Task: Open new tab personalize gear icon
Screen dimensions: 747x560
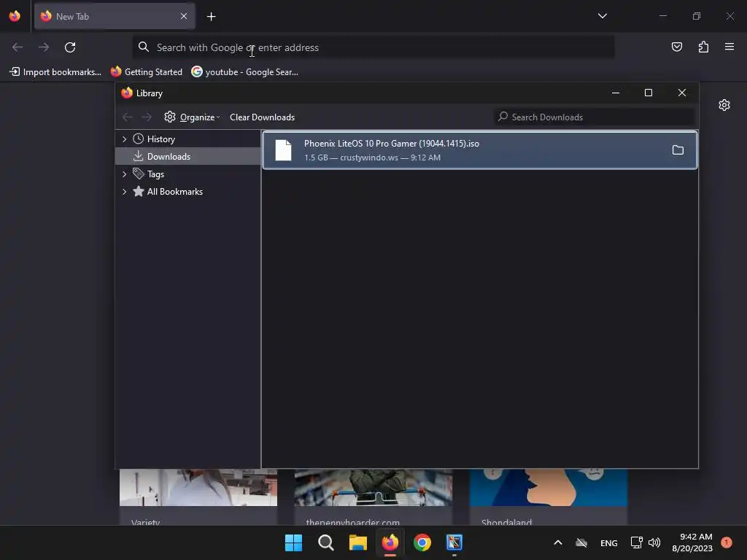Action: tap(724, 105)
